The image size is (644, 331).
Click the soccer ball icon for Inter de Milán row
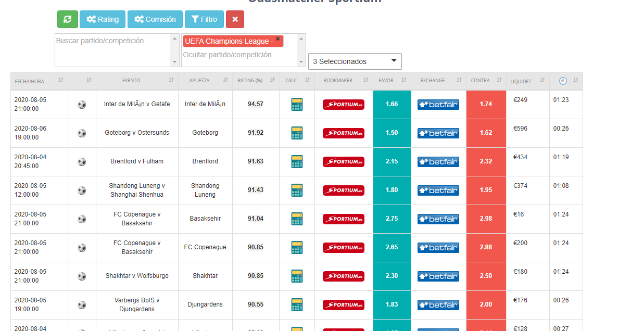pos(82,105)
